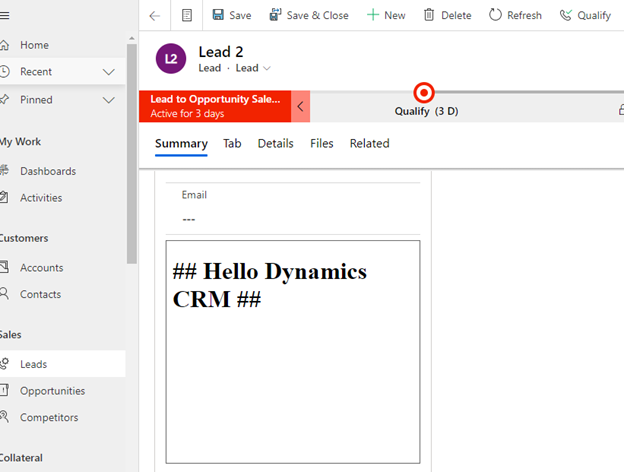The image size is (624, 472).
Task: Open the record form page icon
Action: [187, 16]
